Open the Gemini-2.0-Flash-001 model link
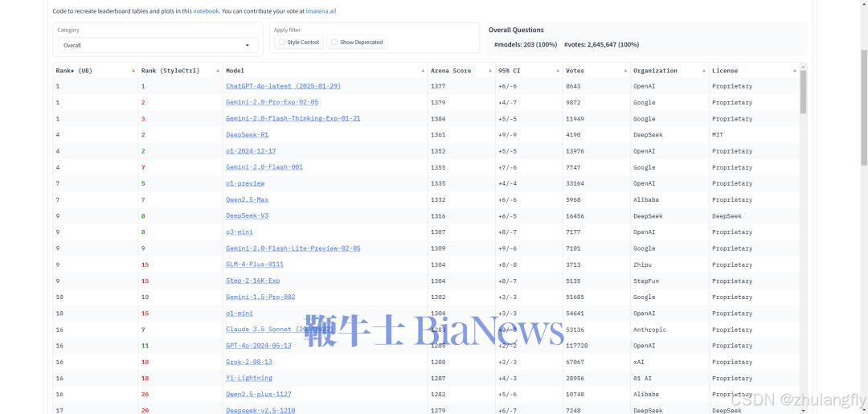 tap(264, 167)
